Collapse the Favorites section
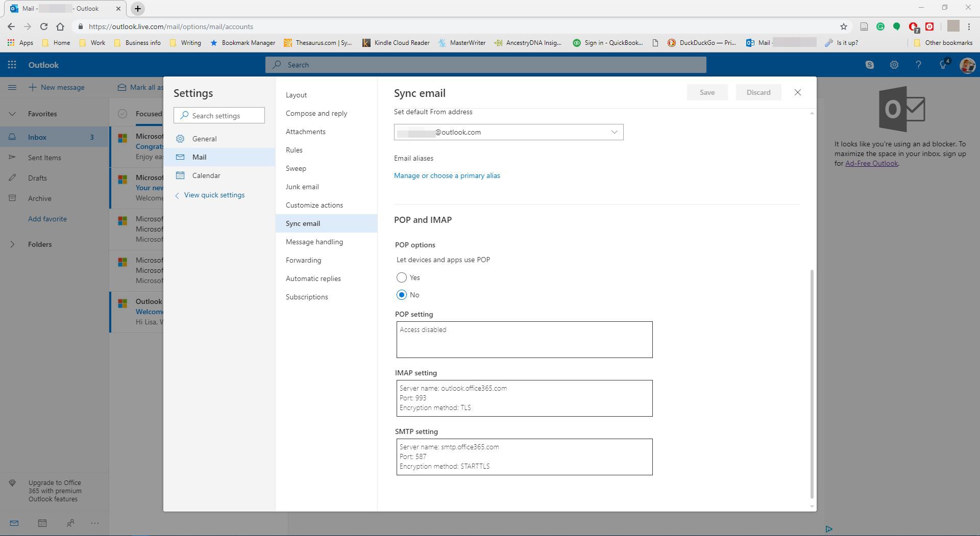This screenshot has height=536, width=980. click(12, 114)
